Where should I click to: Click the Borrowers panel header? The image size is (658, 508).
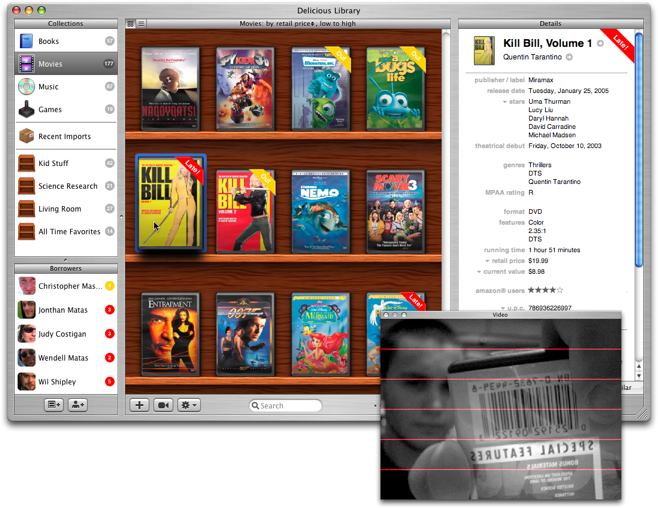(66, 268)
